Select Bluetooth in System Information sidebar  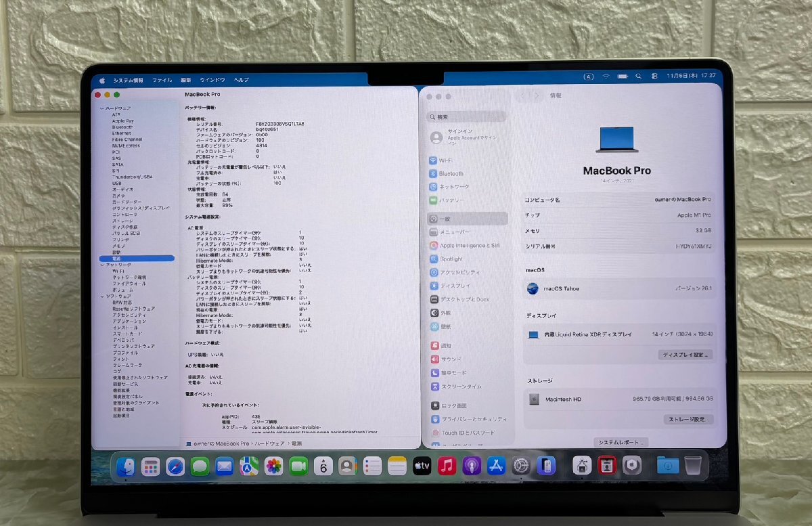[x=122, y=127]
